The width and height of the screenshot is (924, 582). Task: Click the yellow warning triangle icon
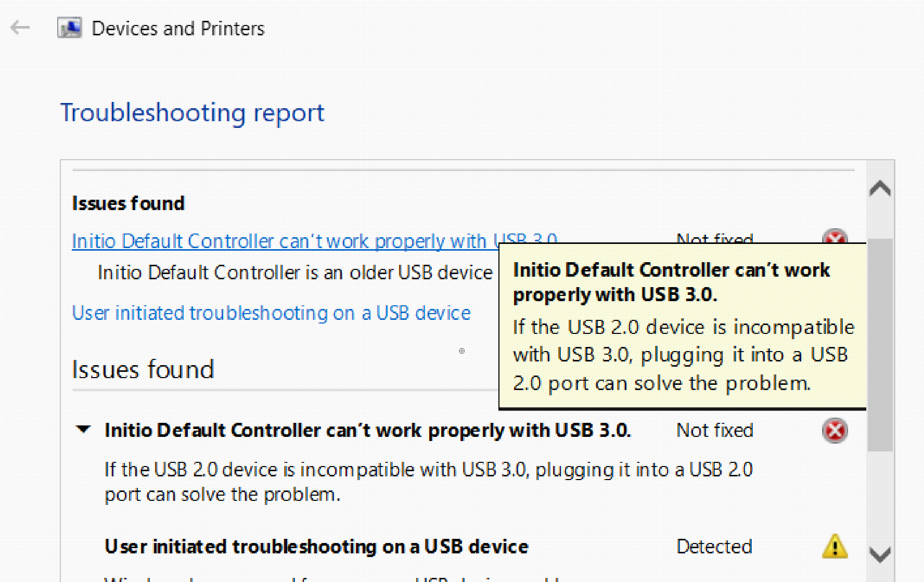(x=835, y=546)
